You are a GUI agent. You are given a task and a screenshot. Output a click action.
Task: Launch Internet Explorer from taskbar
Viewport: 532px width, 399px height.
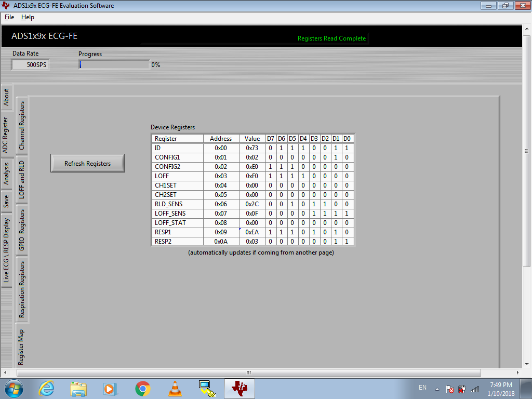click(x=46, y=389)
